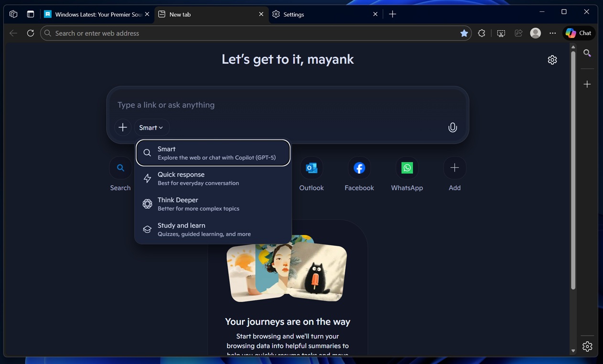Open the tab actions menu icon
This screenshot has height=364, width=603.
coord(31,14)
